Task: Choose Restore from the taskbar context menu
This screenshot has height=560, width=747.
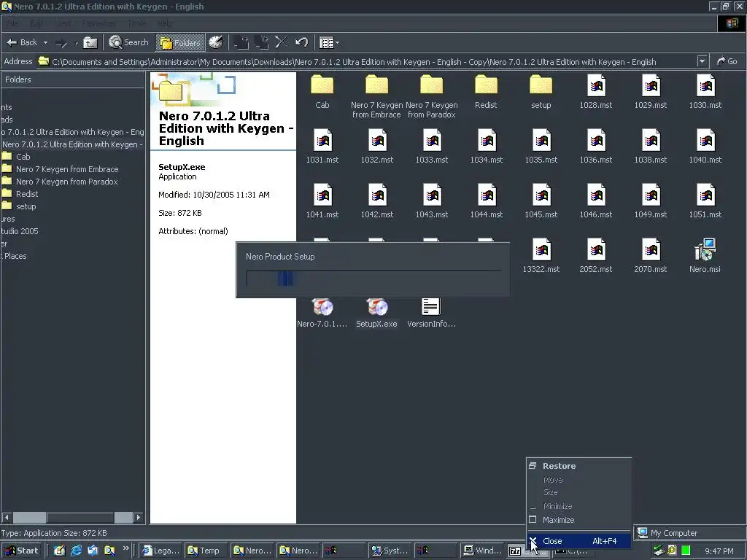Action: point(578,466)
